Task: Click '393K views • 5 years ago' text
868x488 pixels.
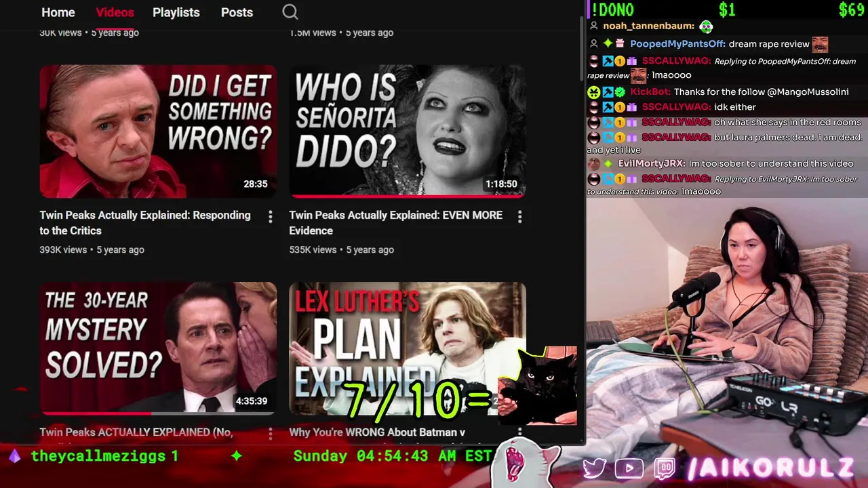Action: (x=92, y=249)
